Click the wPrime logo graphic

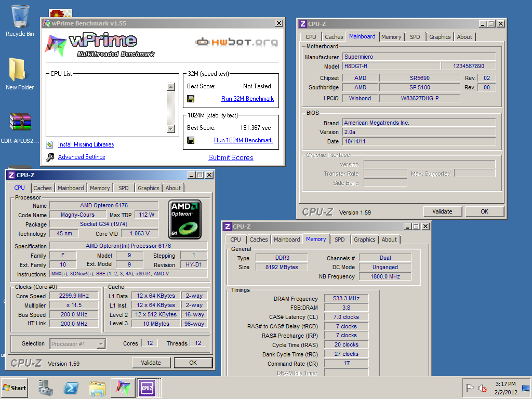[100, 46]
